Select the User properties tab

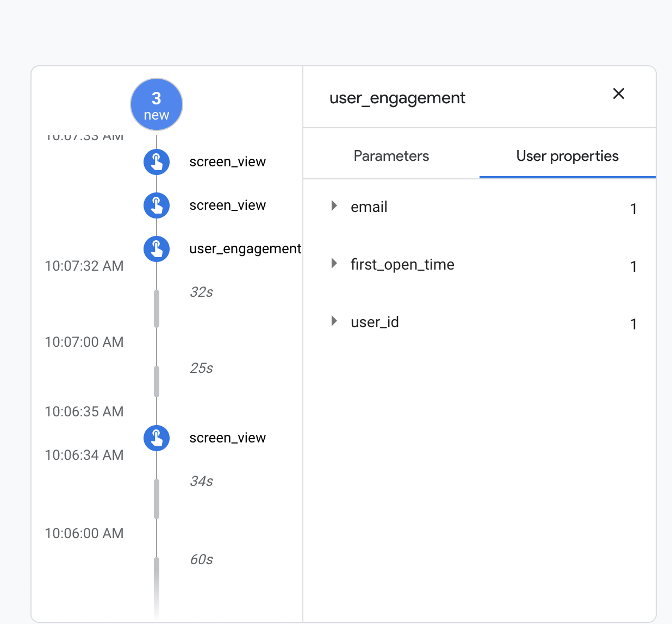[x=567, y=156]
